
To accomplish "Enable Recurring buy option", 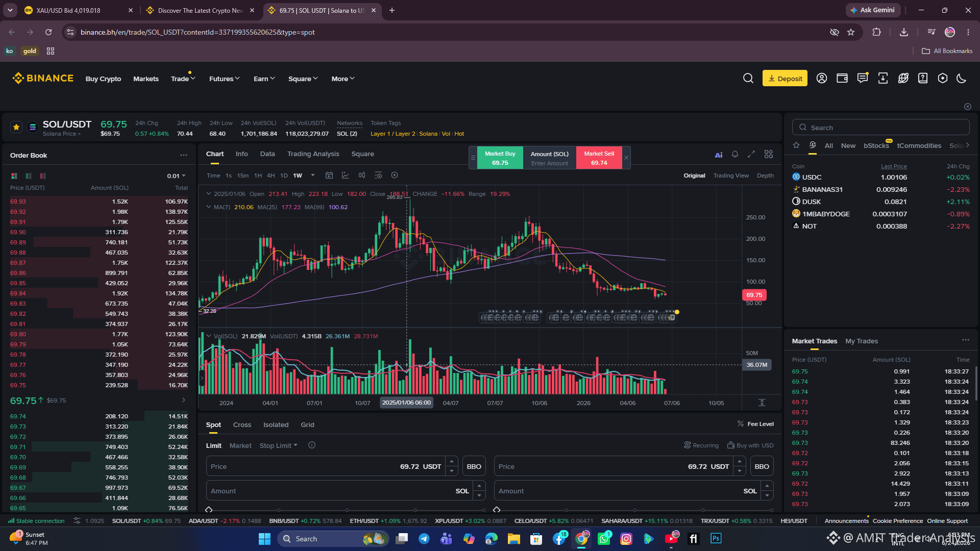I will tap(701, 445).
